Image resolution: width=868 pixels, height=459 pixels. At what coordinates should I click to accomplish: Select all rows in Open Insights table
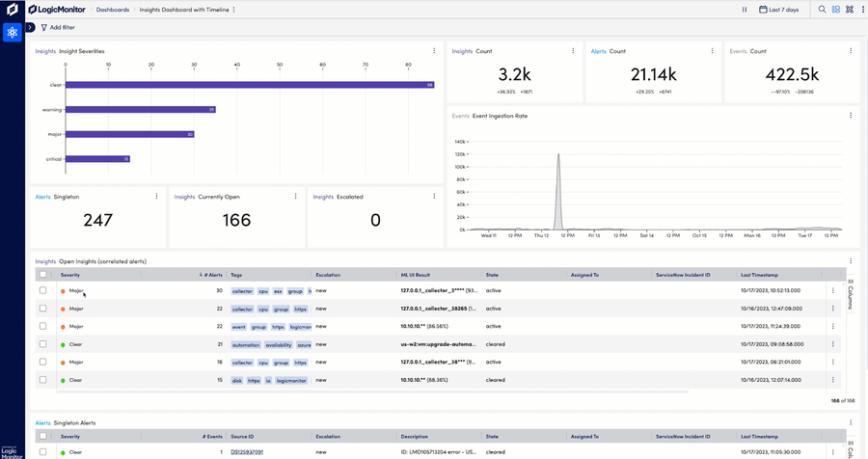coord(42,275)
